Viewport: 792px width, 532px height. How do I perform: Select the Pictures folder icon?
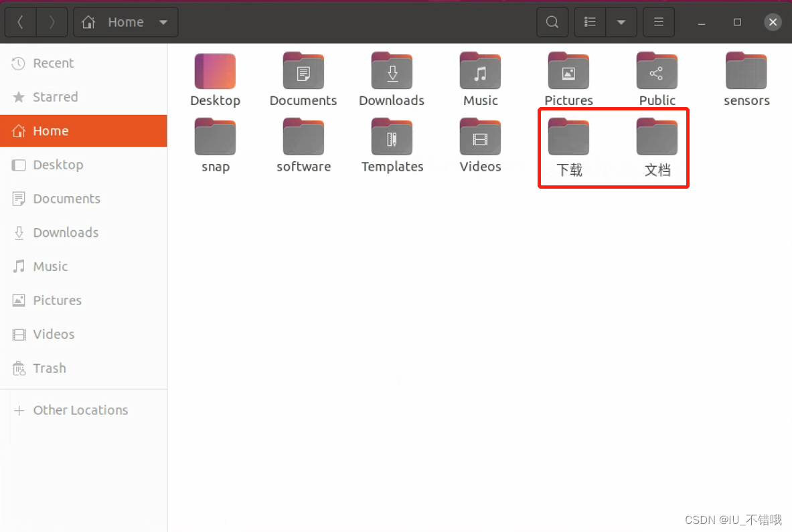pos(569,71)
